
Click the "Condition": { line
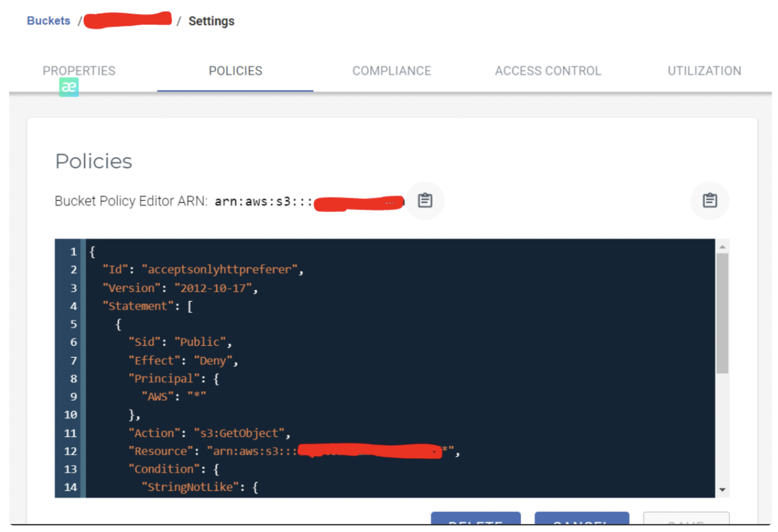[x=174, y=469]
